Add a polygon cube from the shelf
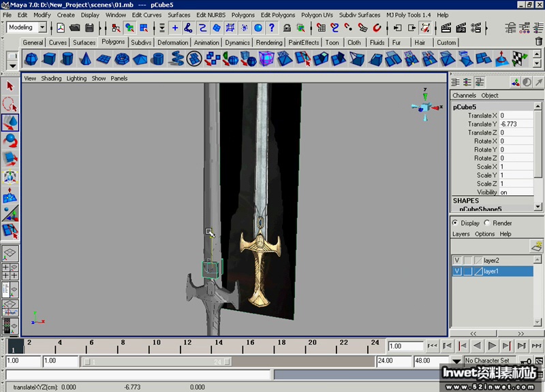The height and width of the screenshot is (392, 545). tap(49, 59)
